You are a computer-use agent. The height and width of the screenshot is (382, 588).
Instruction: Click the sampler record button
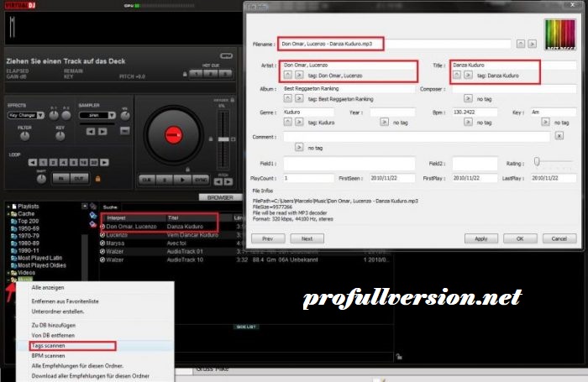[x=125, y=130]
